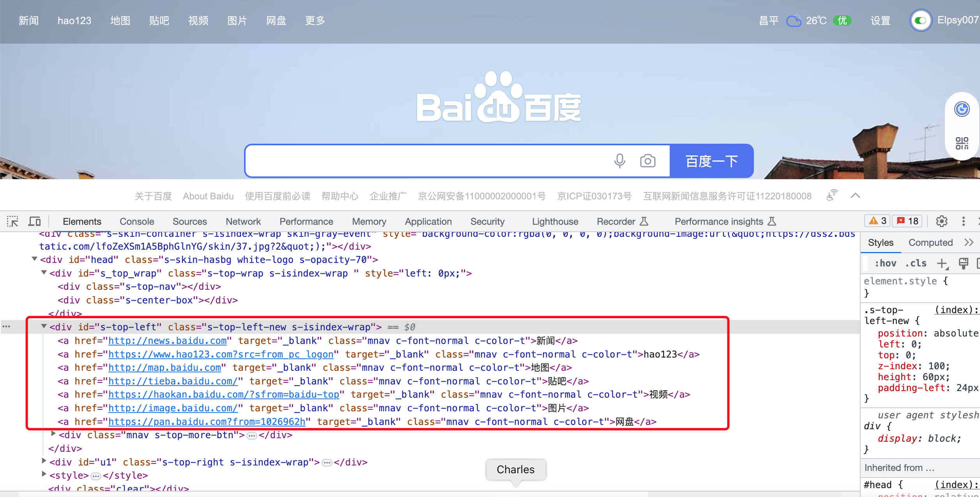Screen dimensions: 980x497
Task: Open the Network tab
Action: click(x=243, y=221)
